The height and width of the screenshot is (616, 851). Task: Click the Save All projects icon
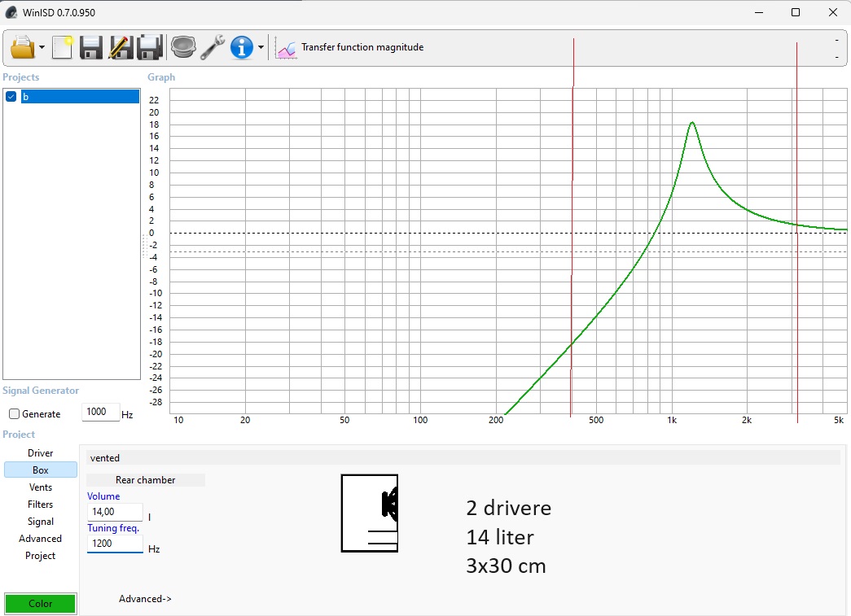pos(150,47)
